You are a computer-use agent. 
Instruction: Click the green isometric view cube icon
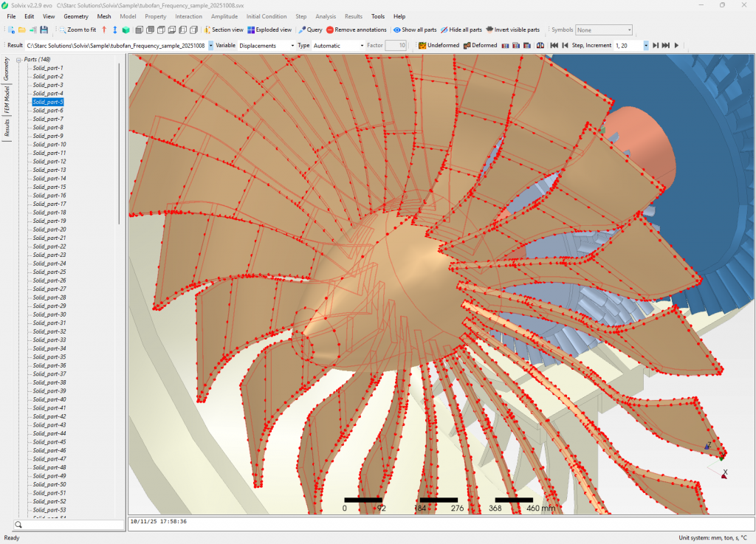click(x=126, y=30)
